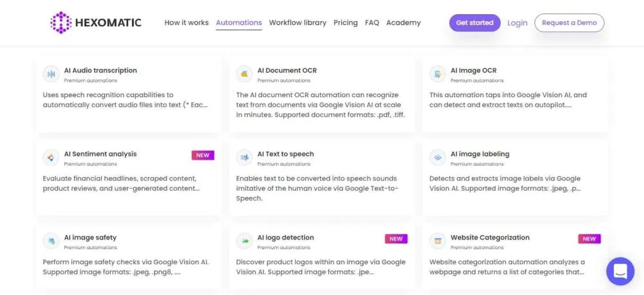Viewport: 644px width, 295px height.
Task: Open the AI Sentiment analysis title link
Action: point(100,154)
